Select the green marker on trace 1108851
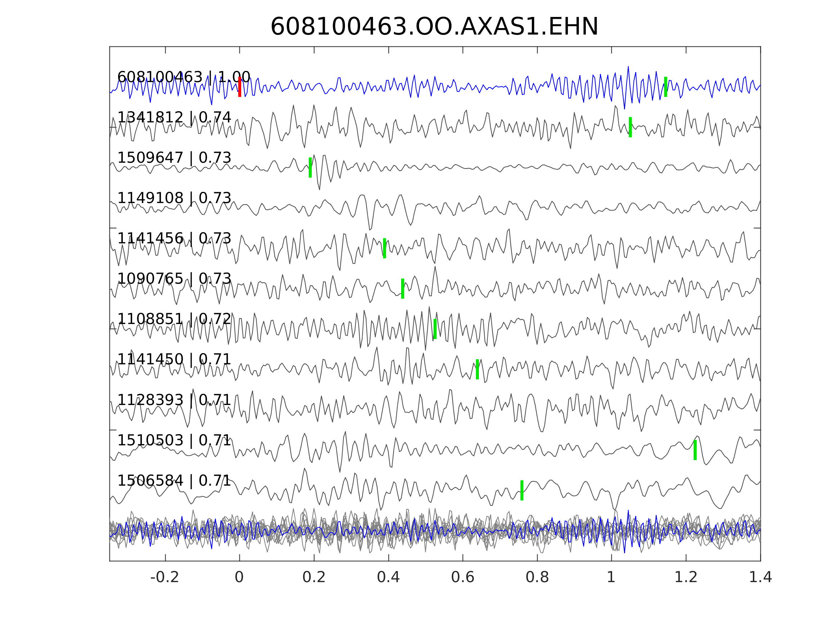The image size is (840, 630). pos(435,329)
